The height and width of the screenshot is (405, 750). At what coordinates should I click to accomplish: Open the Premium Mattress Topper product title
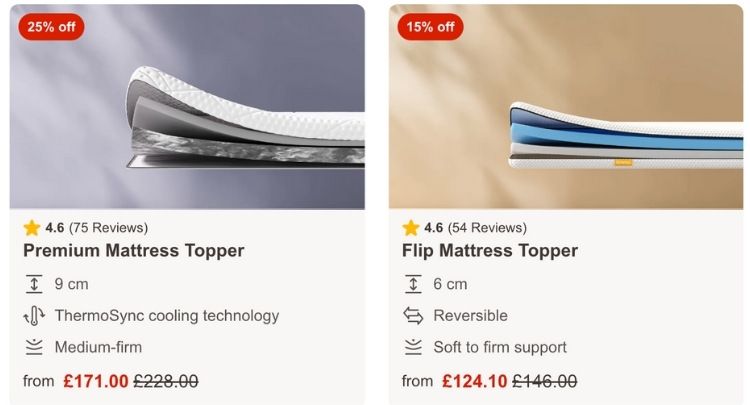[133, 251]
